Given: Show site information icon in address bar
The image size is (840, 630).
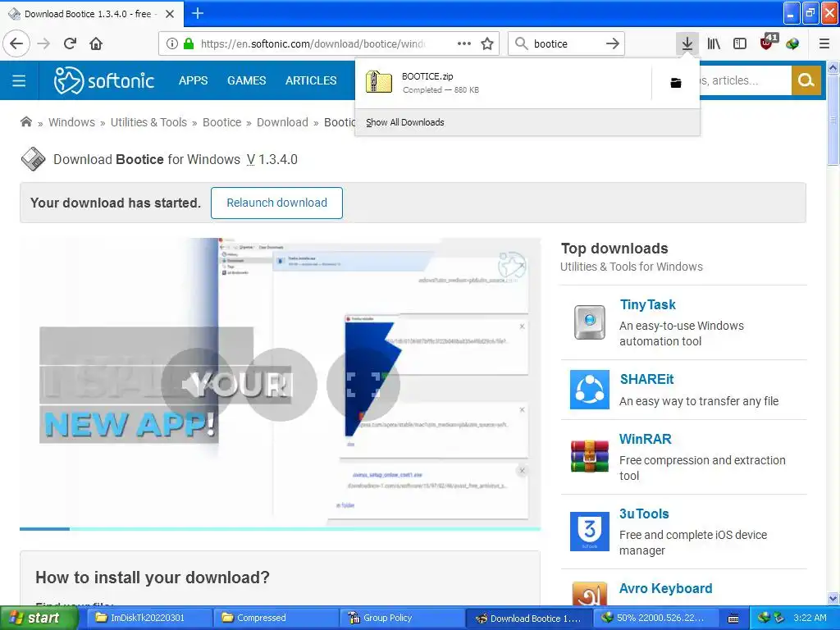Looking at the screenshot, I should (171, 43).
